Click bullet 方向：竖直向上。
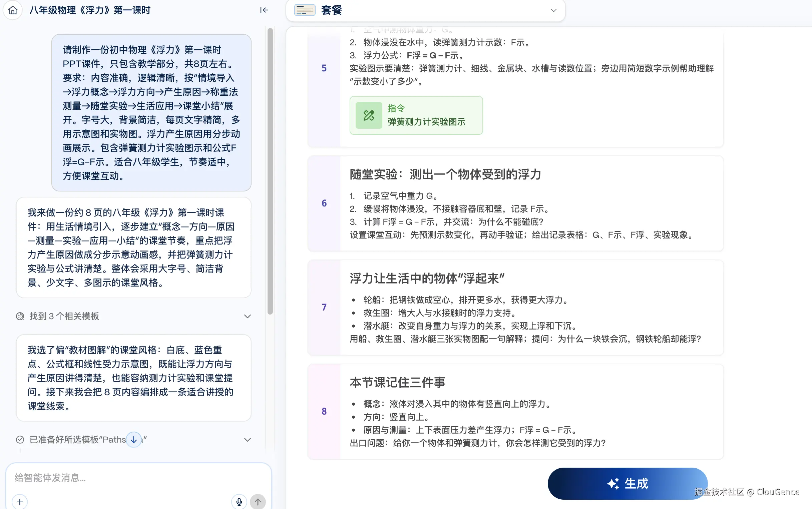812x509 pixels. coord(397,417)
